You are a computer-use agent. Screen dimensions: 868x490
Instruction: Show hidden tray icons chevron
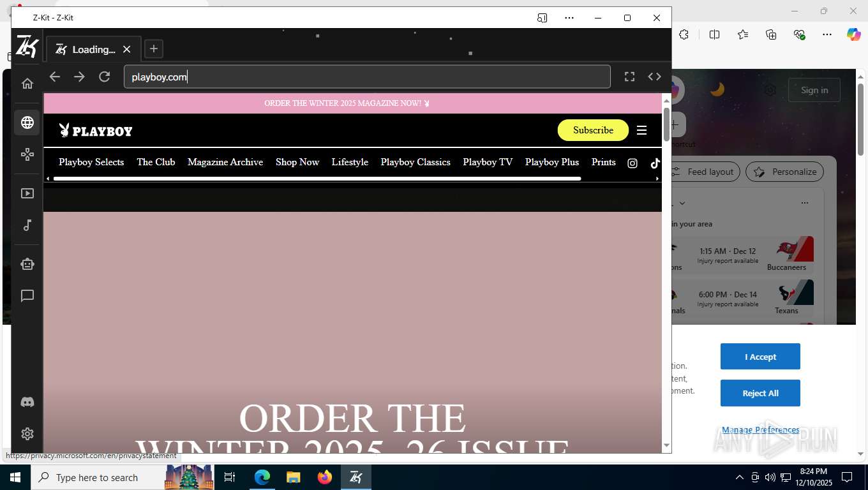pyautogui.click(x=739, y=477)
